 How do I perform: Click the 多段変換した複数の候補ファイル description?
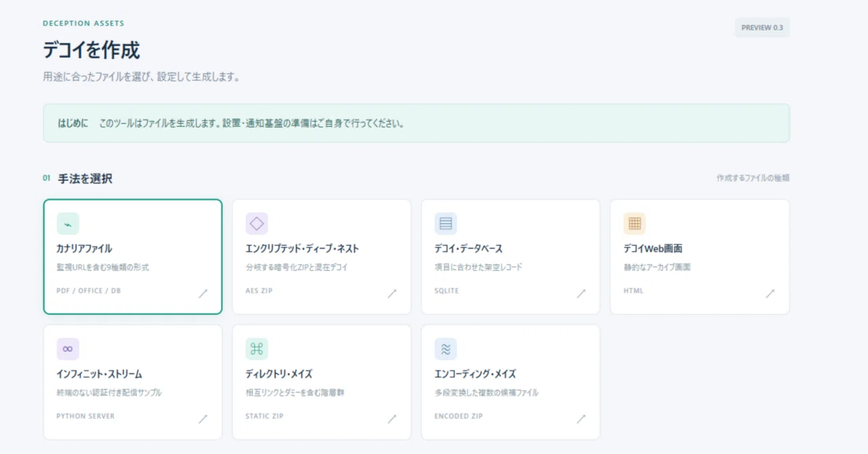click(487, 393)
